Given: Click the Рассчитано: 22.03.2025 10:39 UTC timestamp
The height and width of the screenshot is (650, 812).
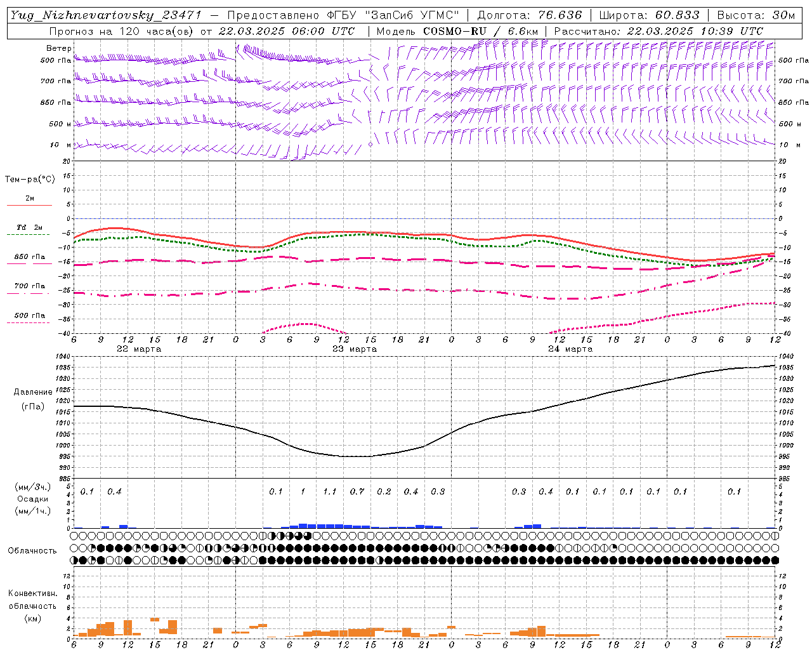Looking at the screenshot, I should point(658,31).
